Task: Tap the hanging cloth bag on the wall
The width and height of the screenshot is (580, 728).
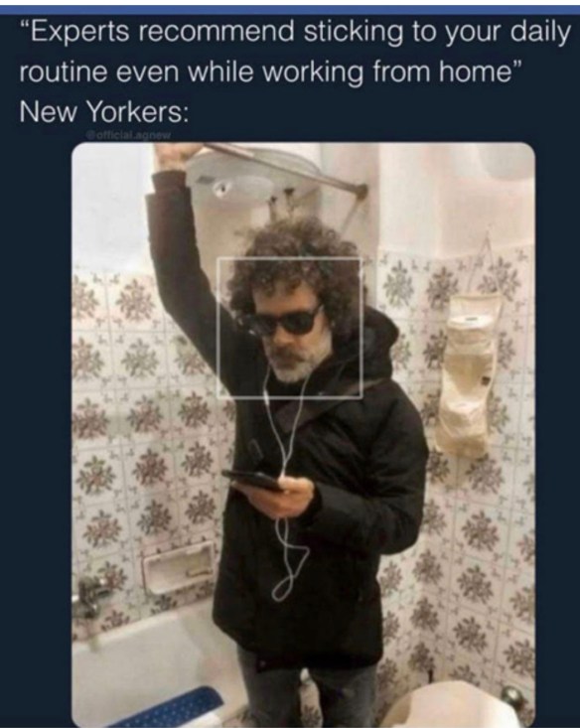Action: [x=467, y=373]
